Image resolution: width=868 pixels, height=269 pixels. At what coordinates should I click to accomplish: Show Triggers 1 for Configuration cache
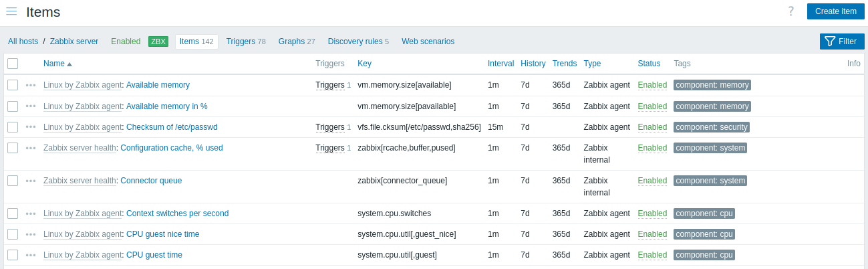click(x=330, y=148)
